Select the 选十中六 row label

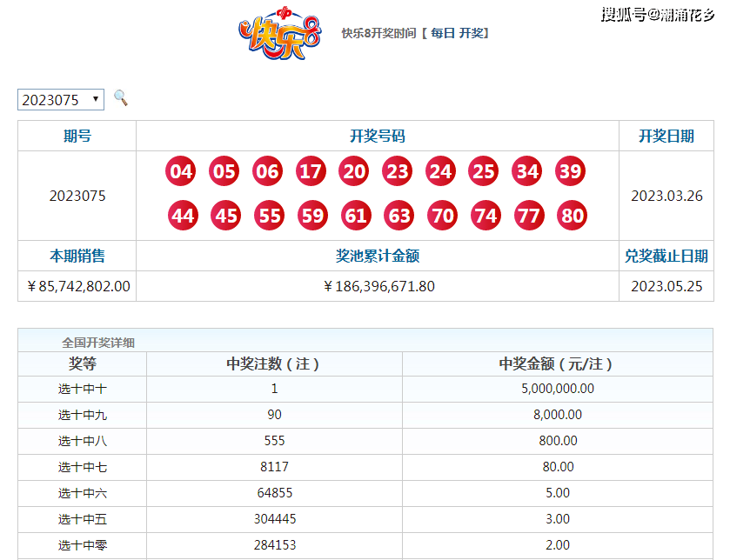point(83,493)
